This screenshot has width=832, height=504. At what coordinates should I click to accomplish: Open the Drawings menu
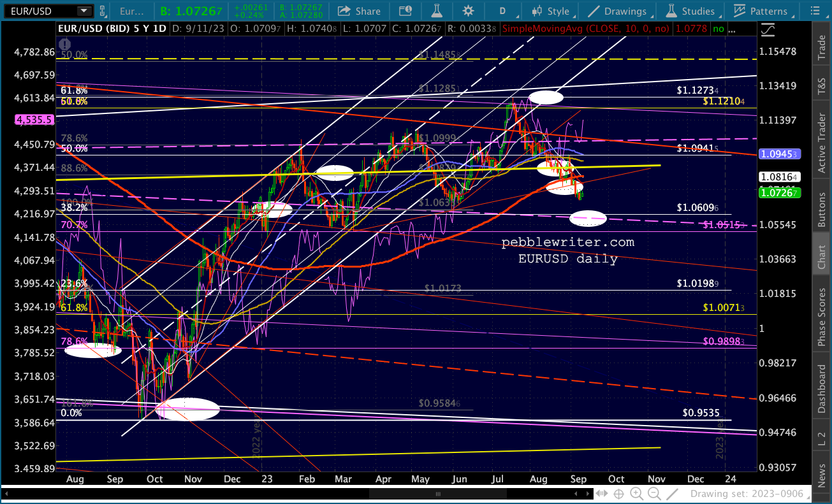pos(617,11)
